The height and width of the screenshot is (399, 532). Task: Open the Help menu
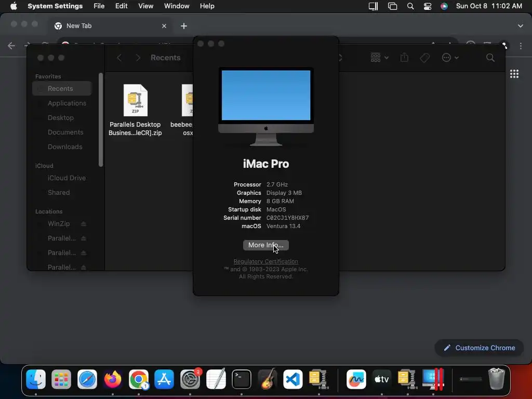(207, 6)
